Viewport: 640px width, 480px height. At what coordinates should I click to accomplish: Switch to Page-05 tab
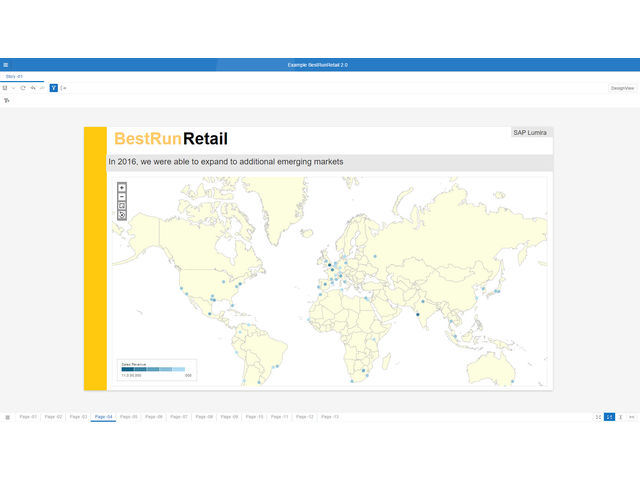[x=129, y=416]
